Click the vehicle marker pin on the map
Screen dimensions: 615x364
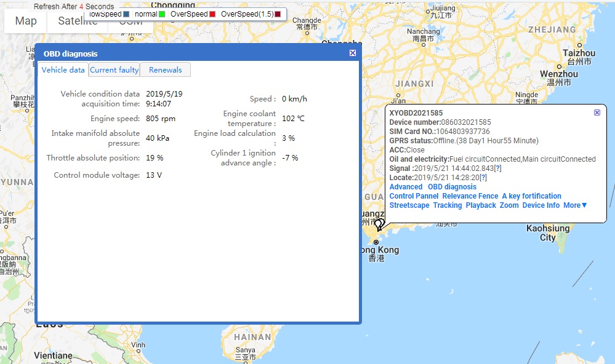click(379, 224)
